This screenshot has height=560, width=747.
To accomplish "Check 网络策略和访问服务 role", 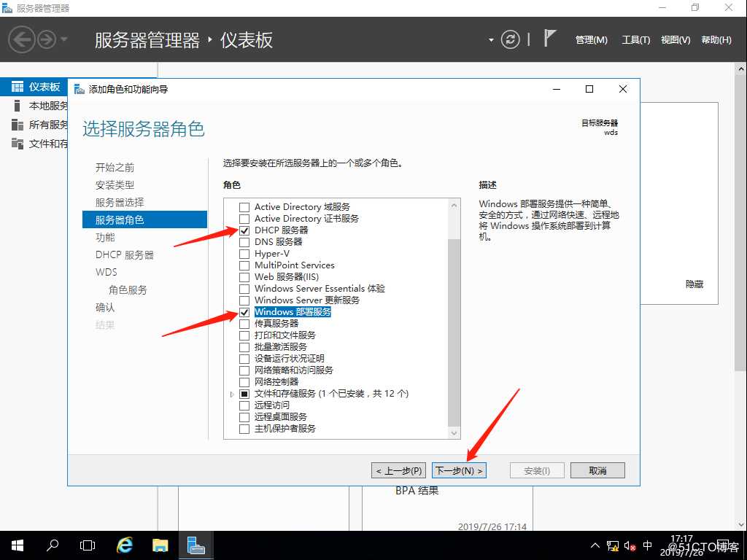I will (x=244, y=370).
